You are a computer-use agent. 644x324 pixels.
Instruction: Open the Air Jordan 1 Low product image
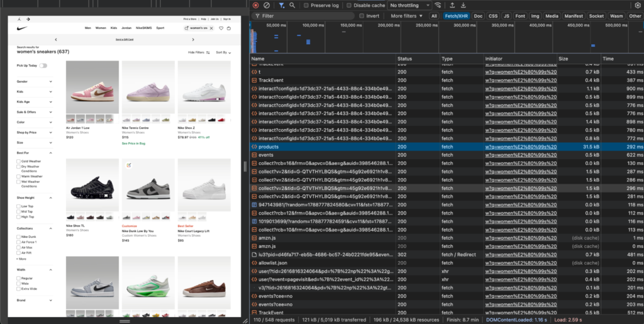pyautogui.click(x=92, y=87)
